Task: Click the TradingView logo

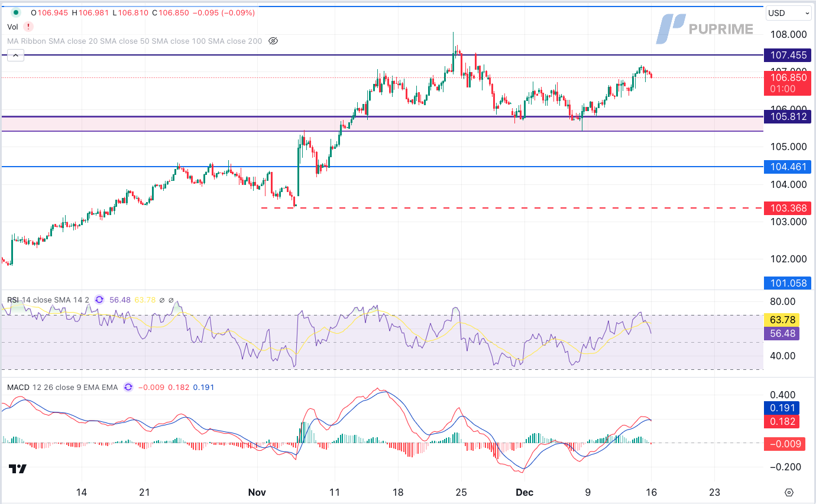Action: (18, 469)
